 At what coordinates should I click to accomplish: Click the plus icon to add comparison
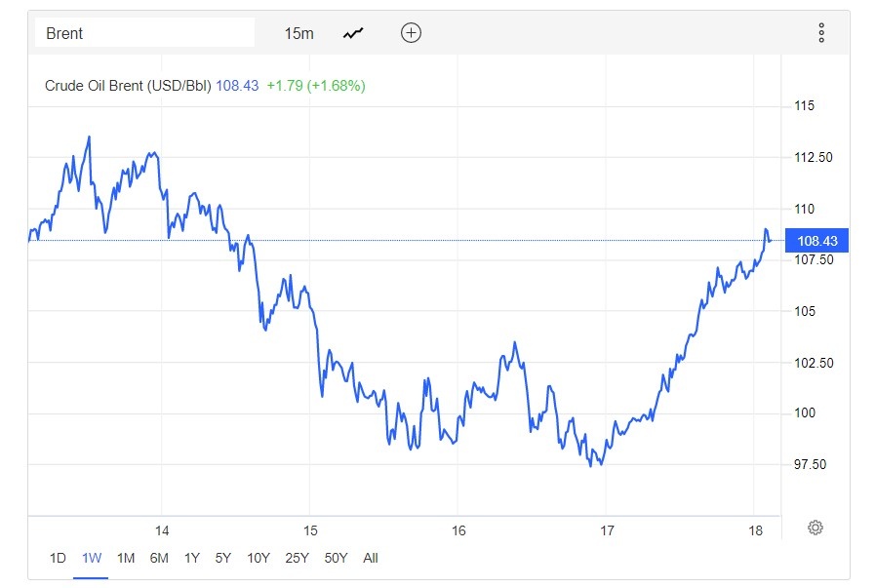411,33
